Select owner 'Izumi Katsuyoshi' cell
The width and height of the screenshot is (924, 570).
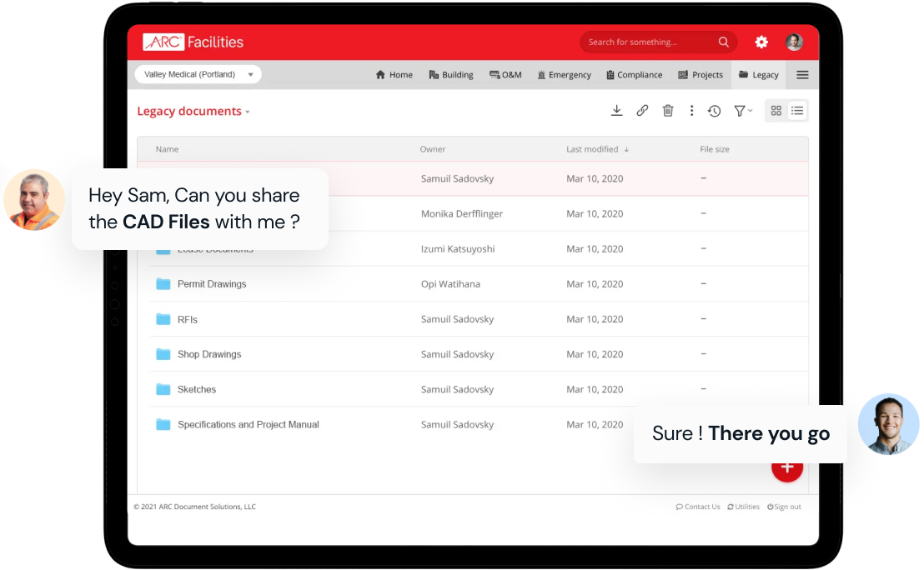pyautogui.click(x=457, y=249)
